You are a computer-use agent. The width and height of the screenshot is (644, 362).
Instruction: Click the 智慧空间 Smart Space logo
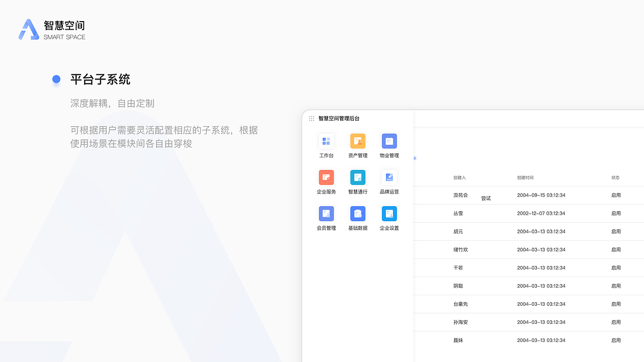(52, 29)
